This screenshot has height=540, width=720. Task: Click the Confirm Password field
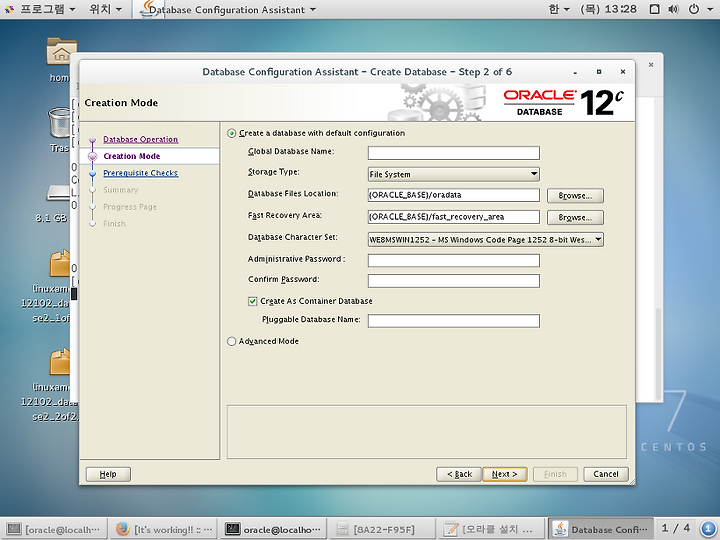coord(454,281)
